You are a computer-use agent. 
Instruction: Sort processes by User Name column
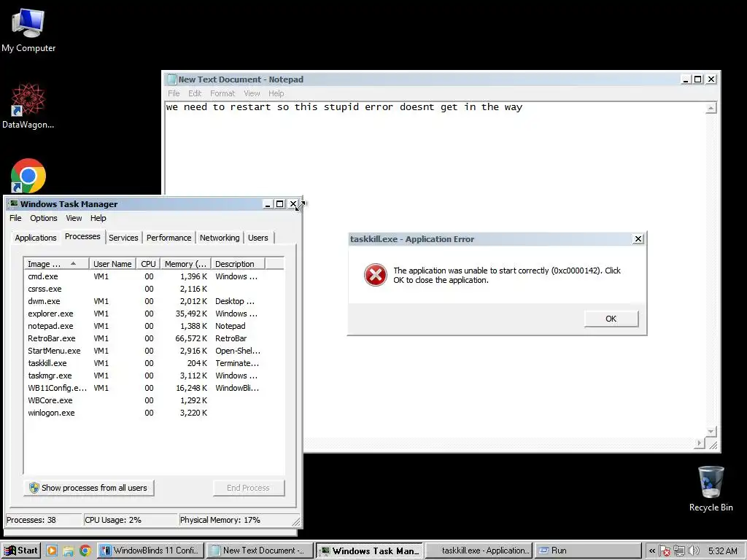[x=112, y=264]
